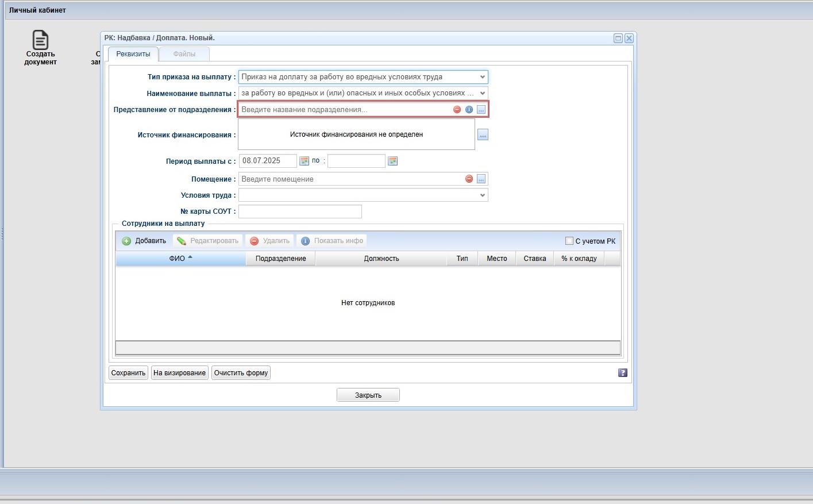Click % к окладу column header
Screen dimensions: 813x504
579,259
